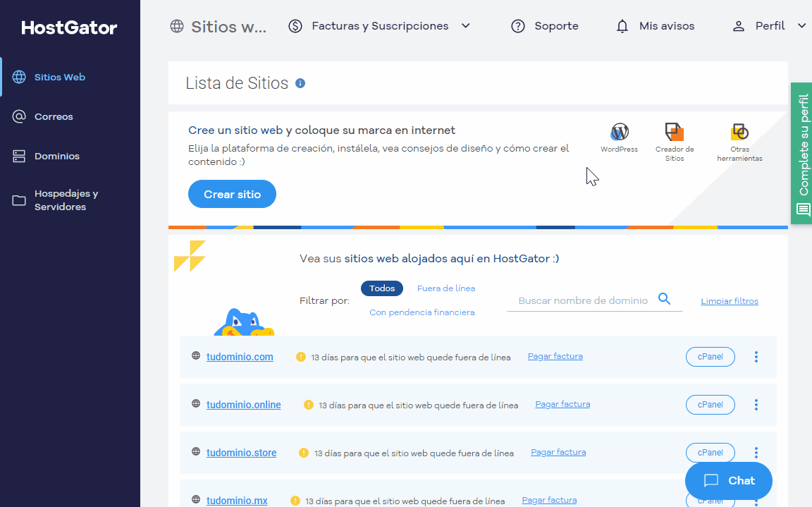Viewport: 812px width, 507px height.
Task: Open the three-dot menu for tudominio.online
Action: [x=756, y=405]
